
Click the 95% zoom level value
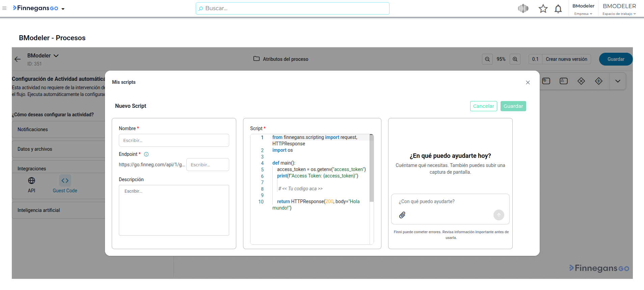(x=501, y=59)
